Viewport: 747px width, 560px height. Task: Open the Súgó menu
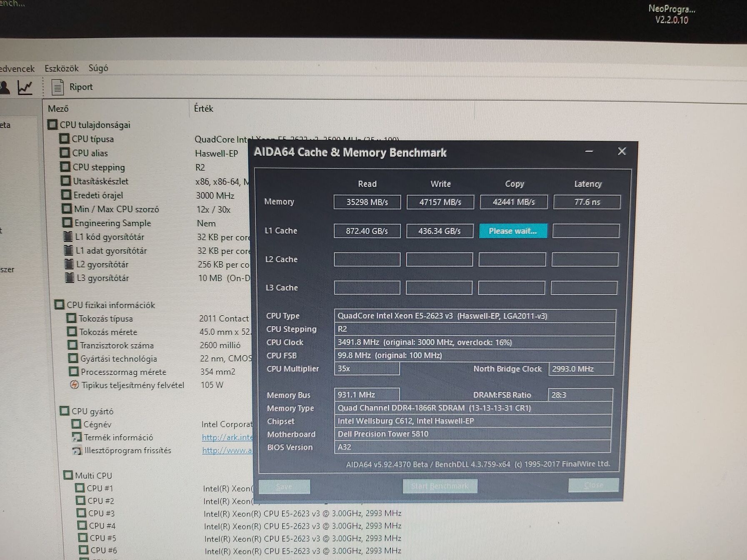point(98,68)
